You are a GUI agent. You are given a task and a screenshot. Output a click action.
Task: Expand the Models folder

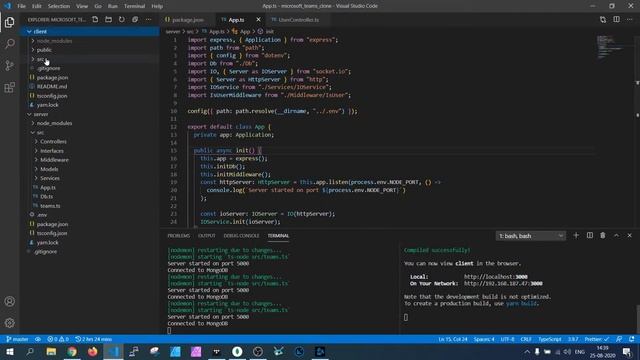pyautogui.click(x=90, y=169)
